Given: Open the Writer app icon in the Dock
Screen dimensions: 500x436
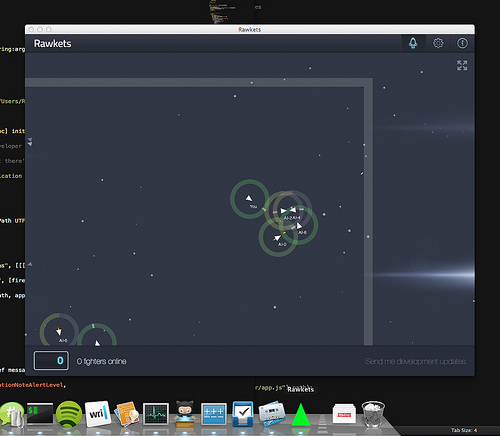Looking at the screenshot, I should tap(98, 414).
